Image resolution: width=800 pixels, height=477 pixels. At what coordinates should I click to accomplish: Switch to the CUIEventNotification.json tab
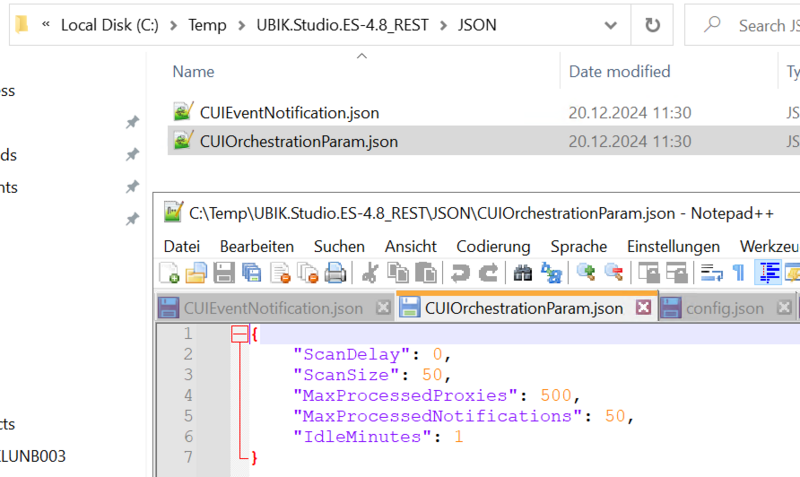[x=273, y=308]
